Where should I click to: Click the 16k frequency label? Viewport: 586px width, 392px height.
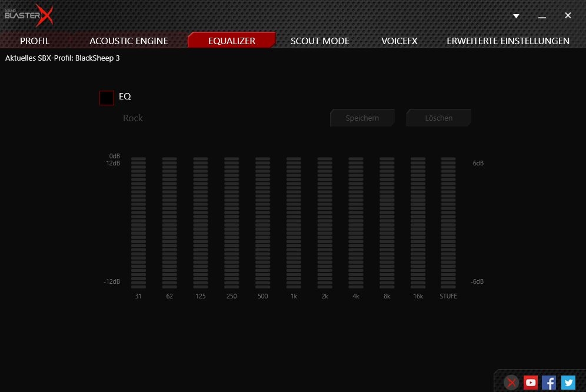pyautogui.click(x=418, y=296)
